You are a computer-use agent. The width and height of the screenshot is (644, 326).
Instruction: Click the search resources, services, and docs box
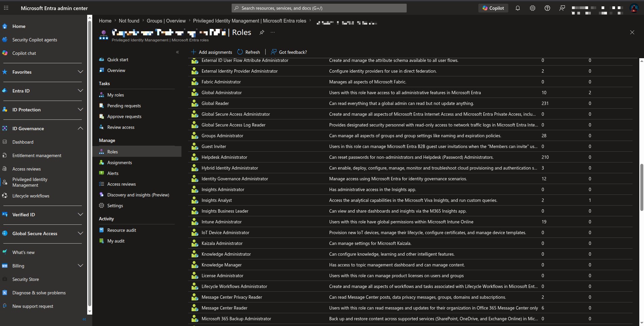(x=319, y=8)
